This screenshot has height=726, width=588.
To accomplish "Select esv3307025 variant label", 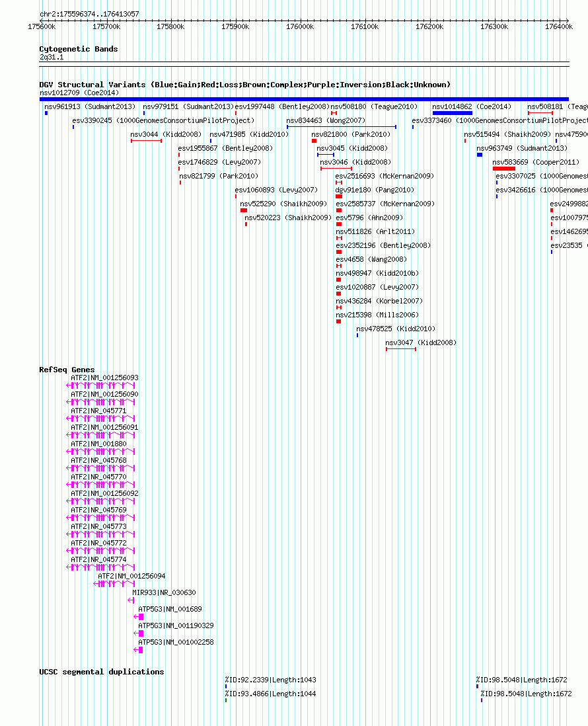I will click(x=541, y=176).
